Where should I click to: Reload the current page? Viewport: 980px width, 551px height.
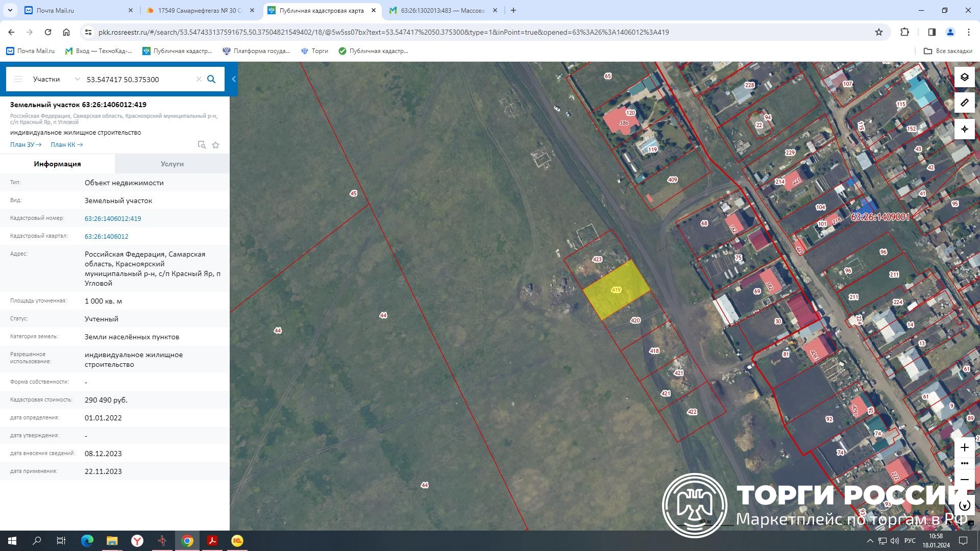48,32
